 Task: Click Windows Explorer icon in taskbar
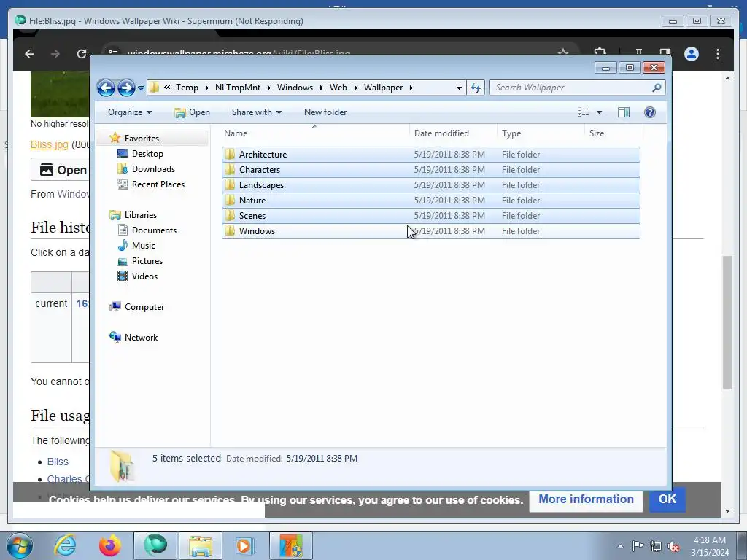[x=201, y=545]
